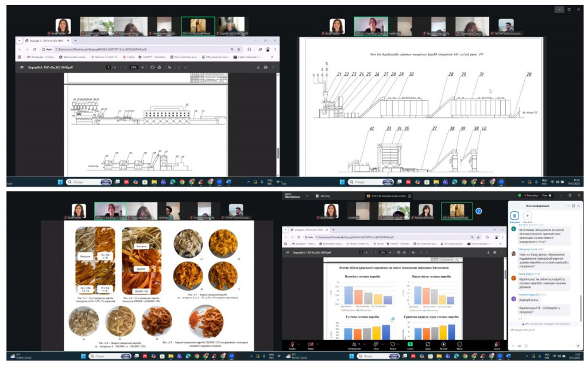Image resolution: width=588 pixels, height=365 pixels.
Task: Open the Chat icon in Zoom meeting toolbar
Action: click(x=376, y=344)
